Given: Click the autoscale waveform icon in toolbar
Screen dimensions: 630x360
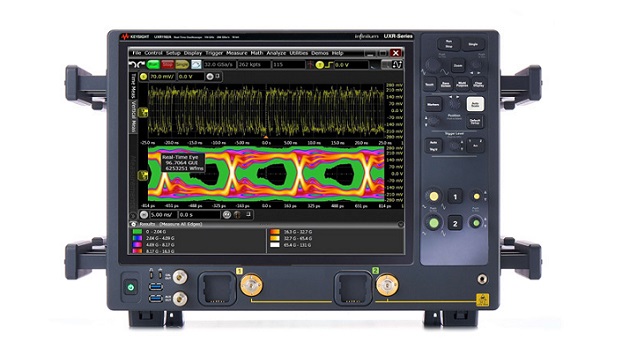Looking at the screenshot, I should pos(196,64).
